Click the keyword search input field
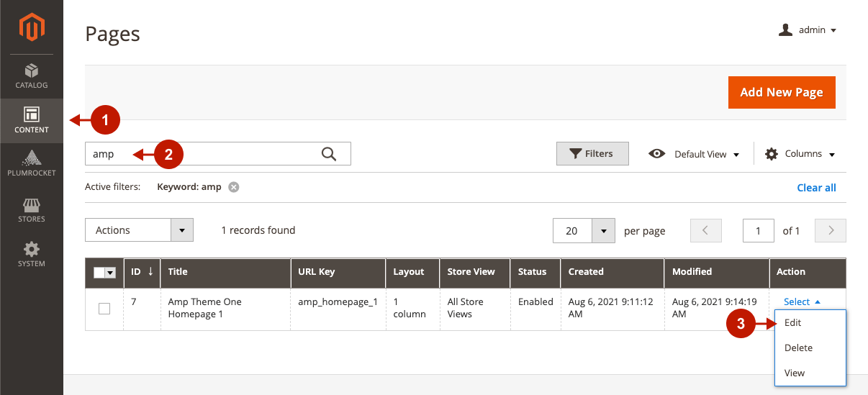The width and height of the screenshot is (868, 395). click(x=202, y=154)
